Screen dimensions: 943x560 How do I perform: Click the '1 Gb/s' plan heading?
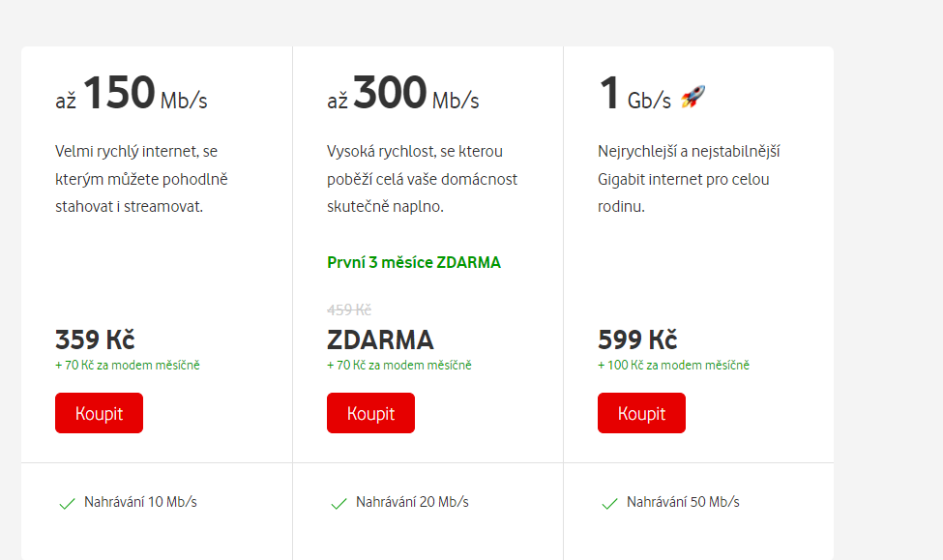635,94
